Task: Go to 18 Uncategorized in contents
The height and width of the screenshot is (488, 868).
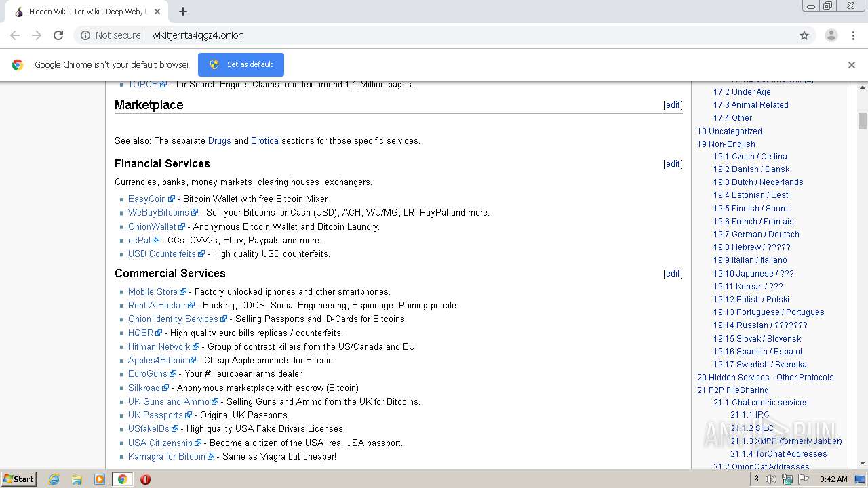Action: (729, 131)
